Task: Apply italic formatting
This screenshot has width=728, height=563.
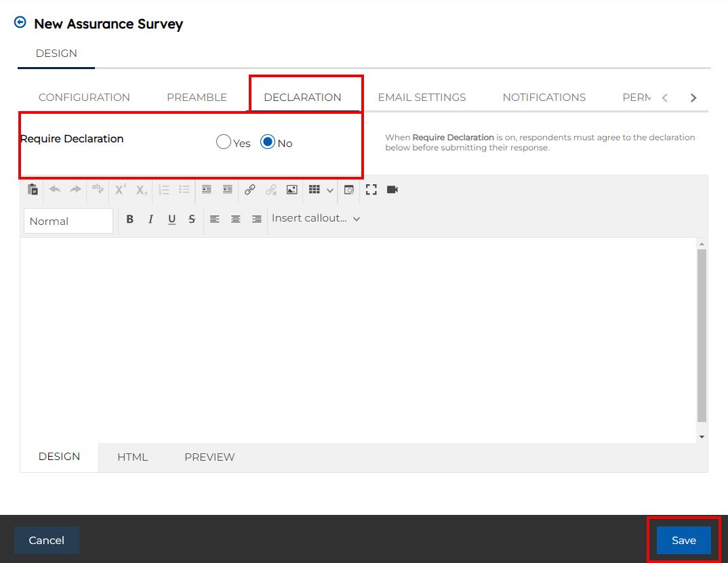Action: pyautogui.click(x=151, y=219)
